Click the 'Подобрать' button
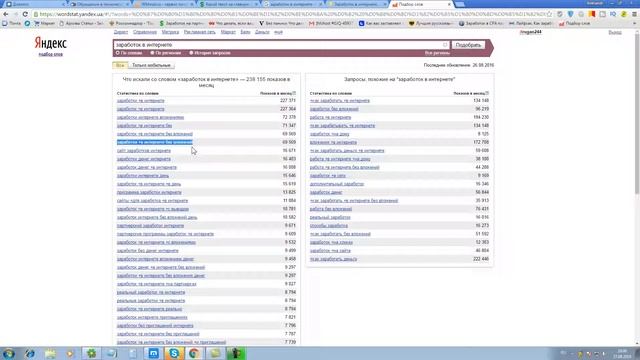Screen dimensions: 640x360 (x=468, y=45)
